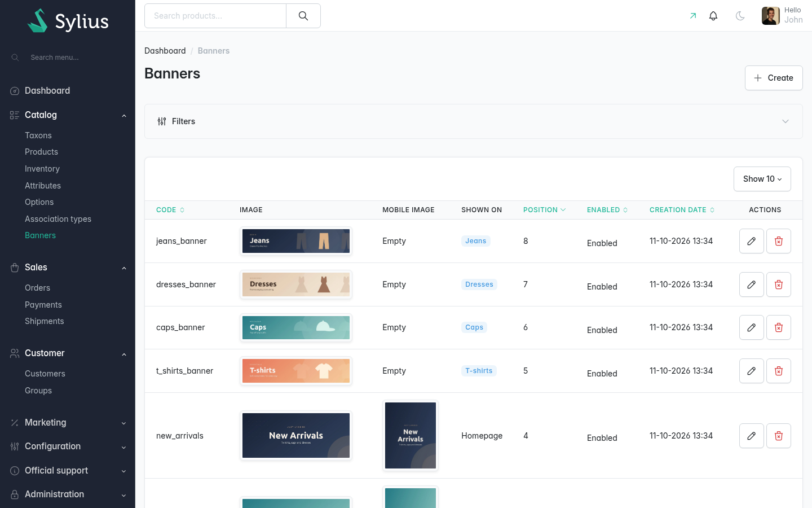The height and width of the screenshot is (508, 812).
Task: Open Taxons menu item
Action: (x=38, y=135)
